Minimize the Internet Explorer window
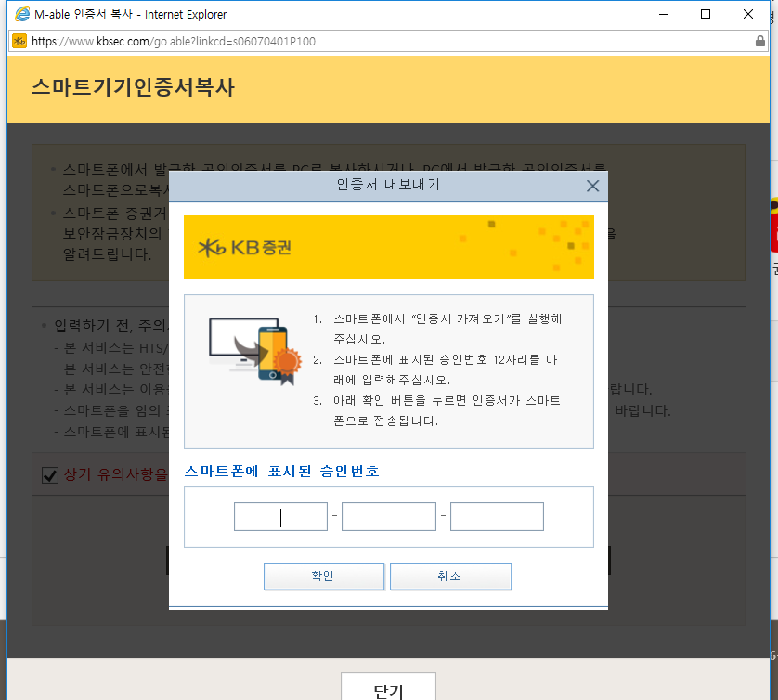Screen dimensions: 778x700 [x=664, y=14]
